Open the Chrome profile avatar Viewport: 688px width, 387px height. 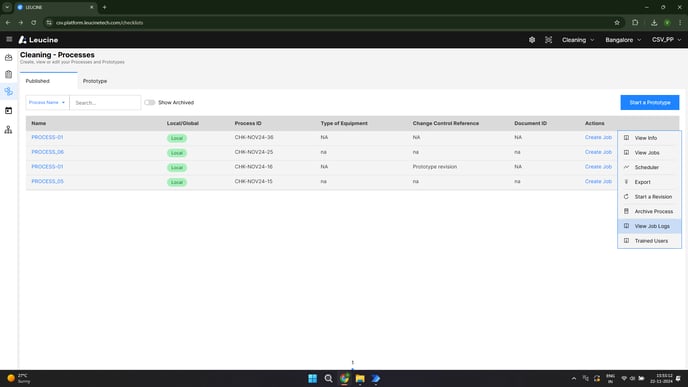[x=667, y=22]
